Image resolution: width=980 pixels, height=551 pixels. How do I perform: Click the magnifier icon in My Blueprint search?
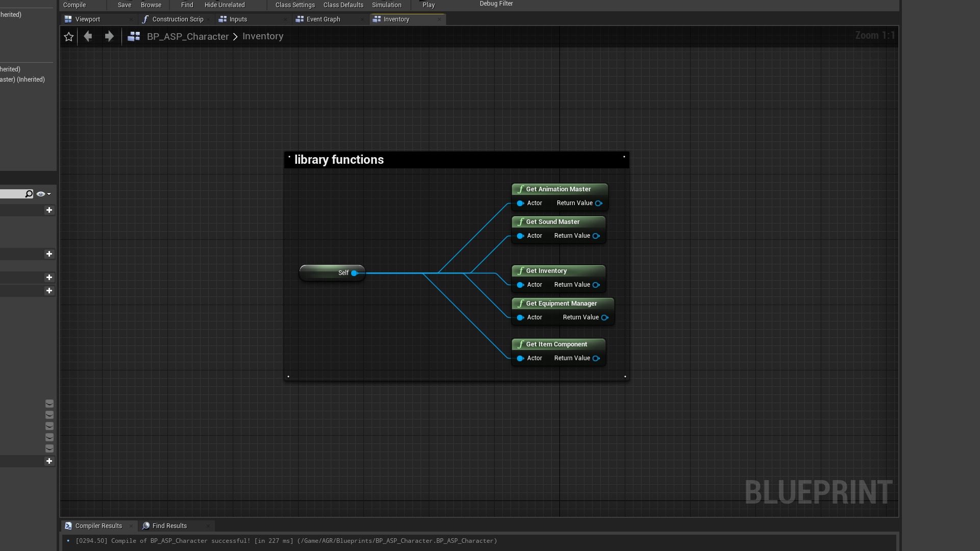29,194
